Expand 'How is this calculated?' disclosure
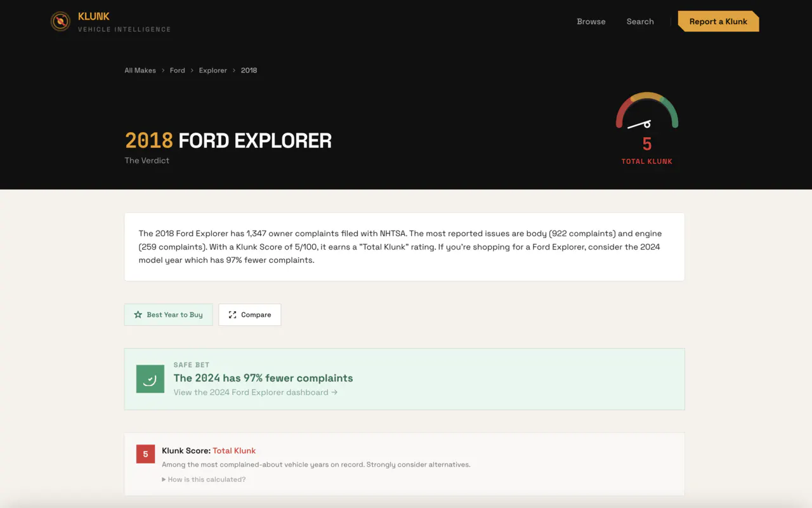 click(204, 479)
